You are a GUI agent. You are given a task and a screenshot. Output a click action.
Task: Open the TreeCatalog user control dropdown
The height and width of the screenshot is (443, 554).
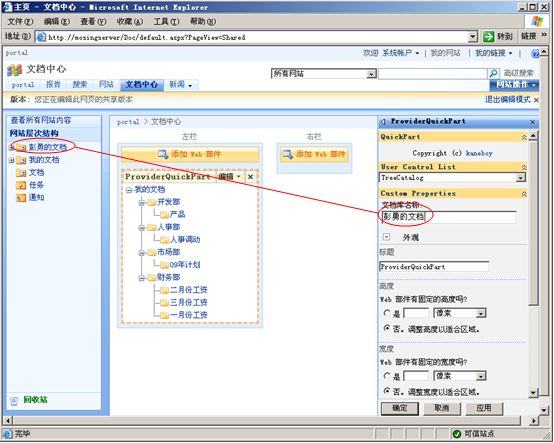520,178
